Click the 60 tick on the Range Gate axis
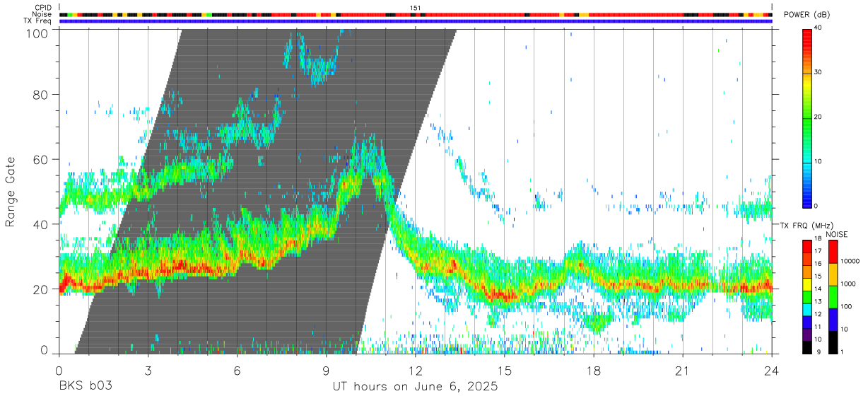The height and width of the screenshot is (401, 868). tap(40, 159)
